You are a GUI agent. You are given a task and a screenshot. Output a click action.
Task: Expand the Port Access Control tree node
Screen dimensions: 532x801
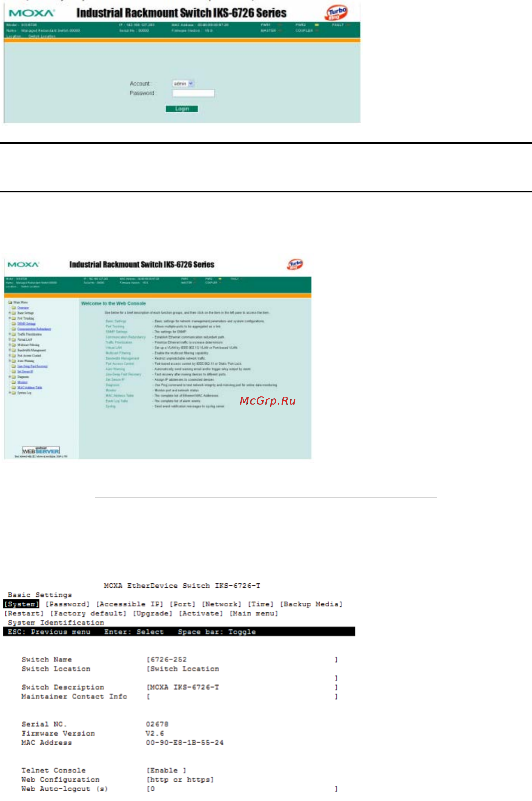point(10,355)
